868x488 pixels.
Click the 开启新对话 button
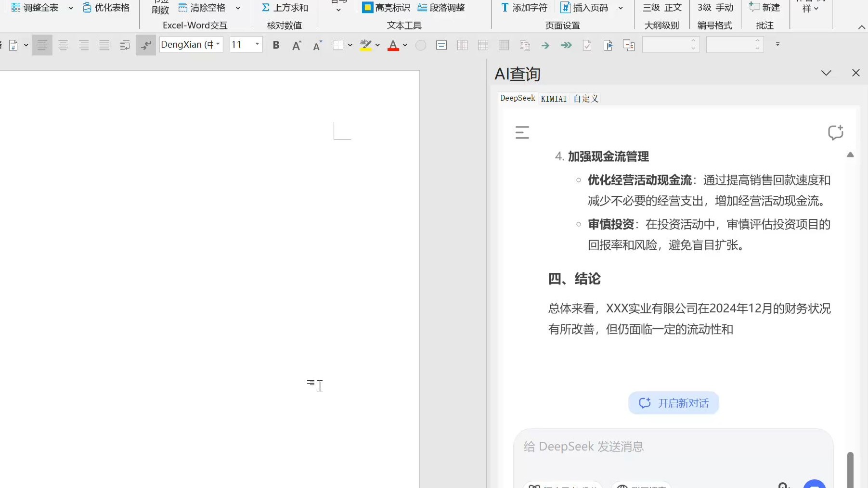point(674,403)
